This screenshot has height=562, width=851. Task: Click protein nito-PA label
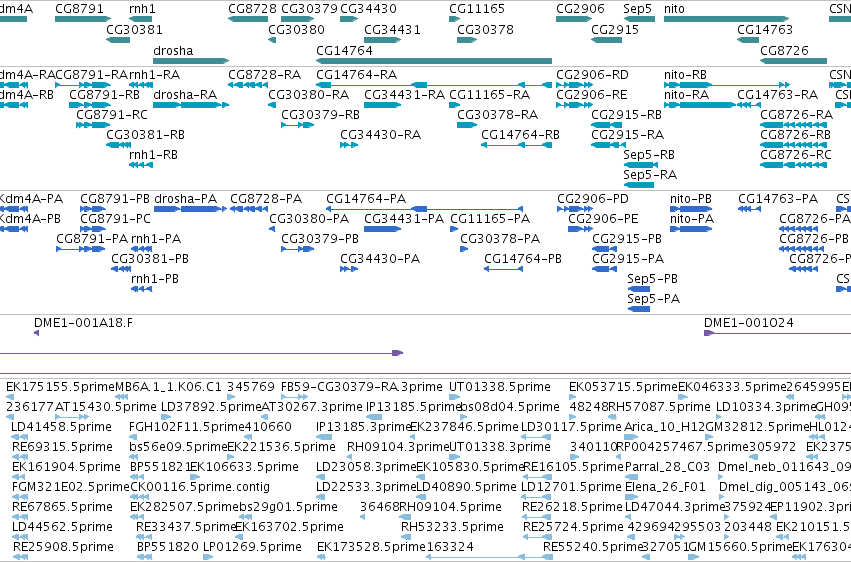[x=691, y=219]
